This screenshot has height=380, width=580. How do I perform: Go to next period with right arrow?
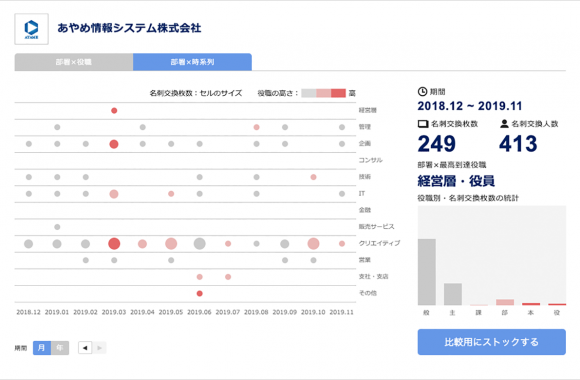(x=99, y=348)
